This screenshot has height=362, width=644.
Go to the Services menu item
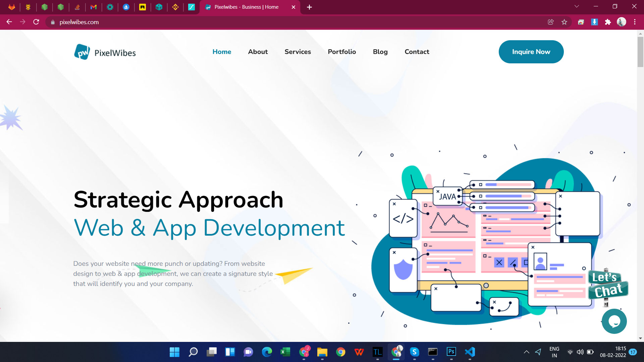(298, 52)
